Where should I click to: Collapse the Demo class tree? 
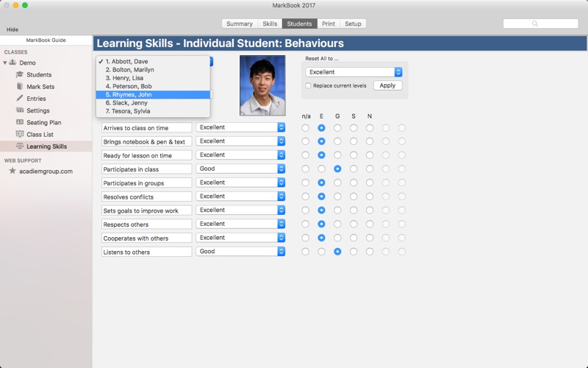[5, 63]
